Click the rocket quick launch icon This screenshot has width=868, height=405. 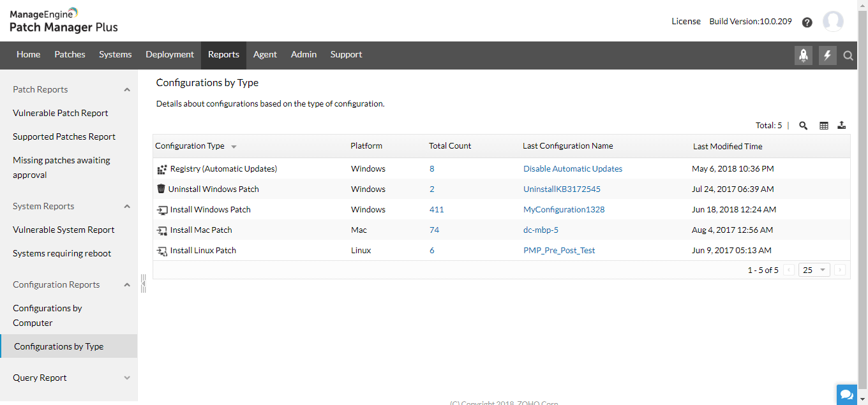click(x=804, y=55)
